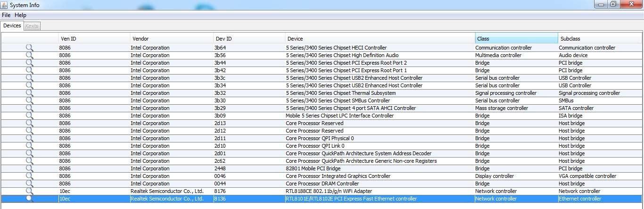The width and height of the screenshot is (644, 209).
Task: Click magnifier icon for LPC Interface Controller row
Action: pyautogui.click(x=30, y=116)
